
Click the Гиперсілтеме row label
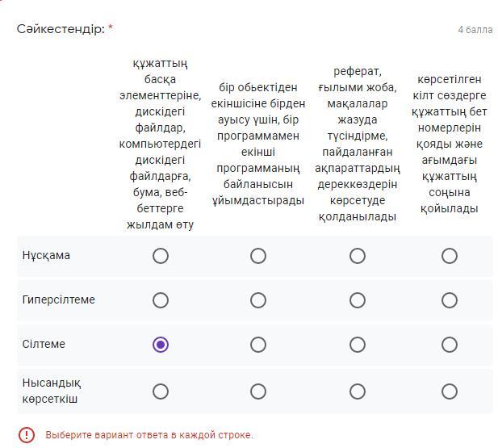(x=58, y=300)
